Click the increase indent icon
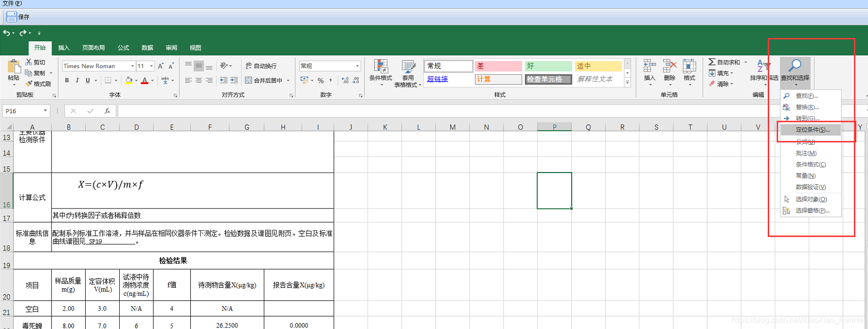The image size is (868, 329). [x=234, y=80]
